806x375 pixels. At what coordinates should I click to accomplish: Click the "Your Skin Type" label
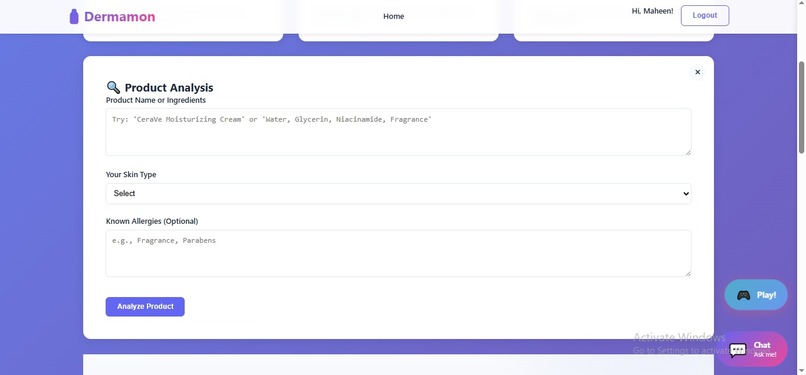tap(131, 175)
